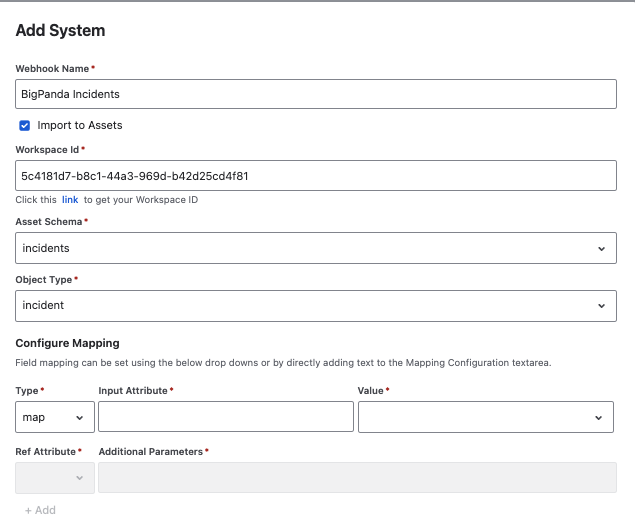Viewport: 635px width, 515px height.
Task: Follow the link to get your Workspace ID
Action: tap(70, 200)
